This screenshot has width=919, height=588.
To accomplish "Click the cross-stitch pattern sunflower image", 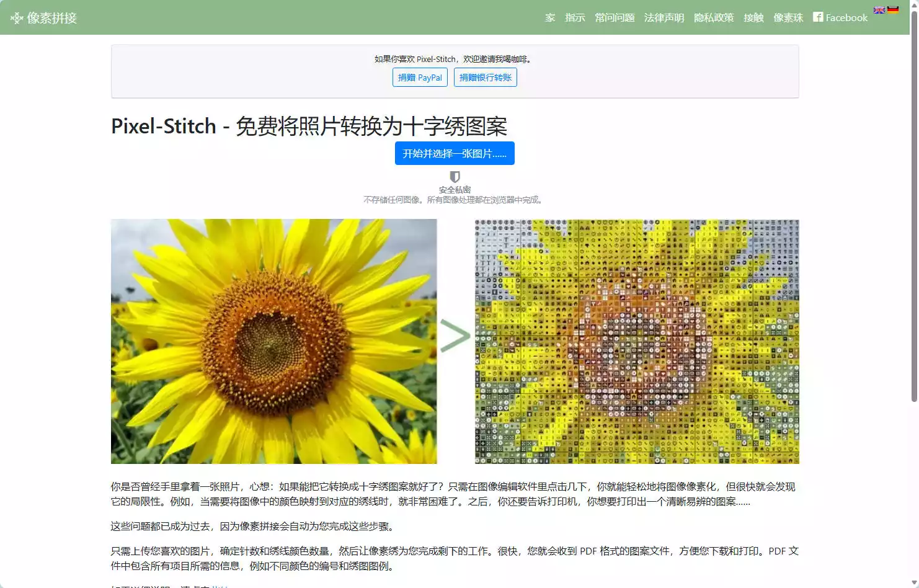I will point(637,341).
